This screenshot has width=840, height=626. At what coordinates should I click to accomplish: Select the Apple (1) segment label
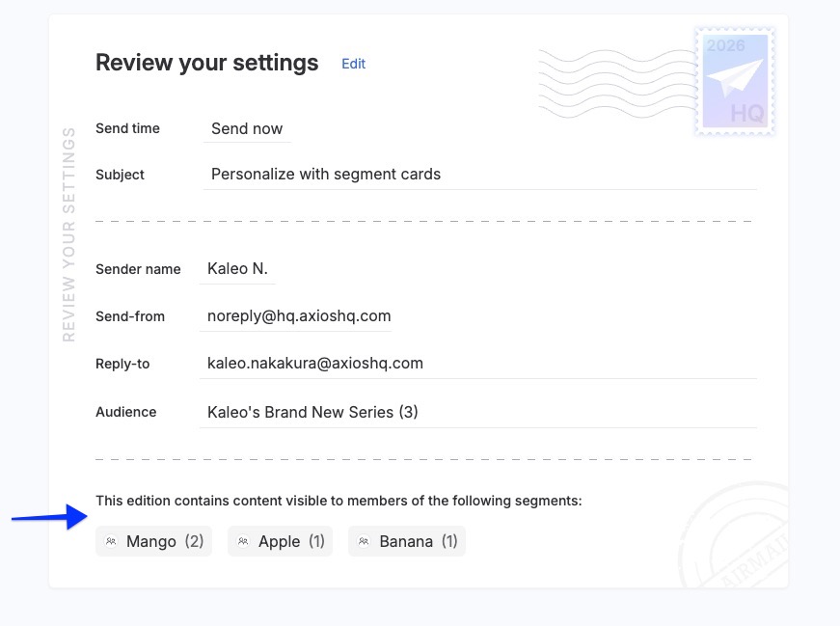tap(291, 542)
